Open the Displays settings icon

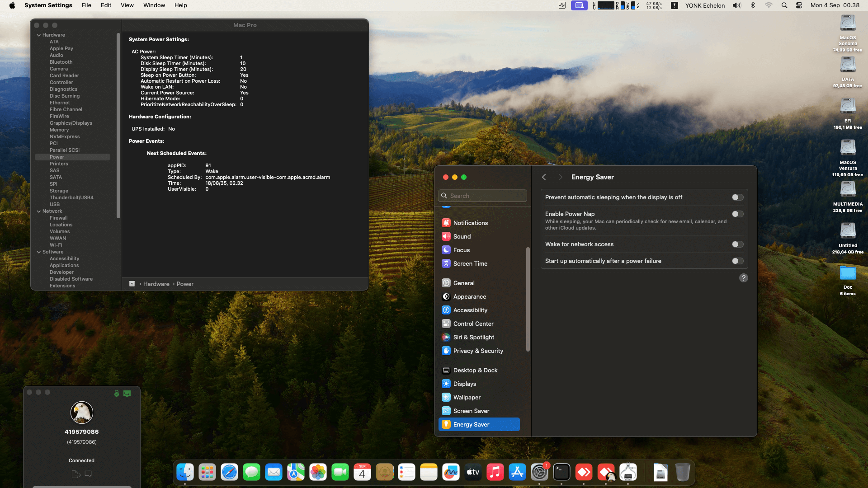[x=446, y=384]
